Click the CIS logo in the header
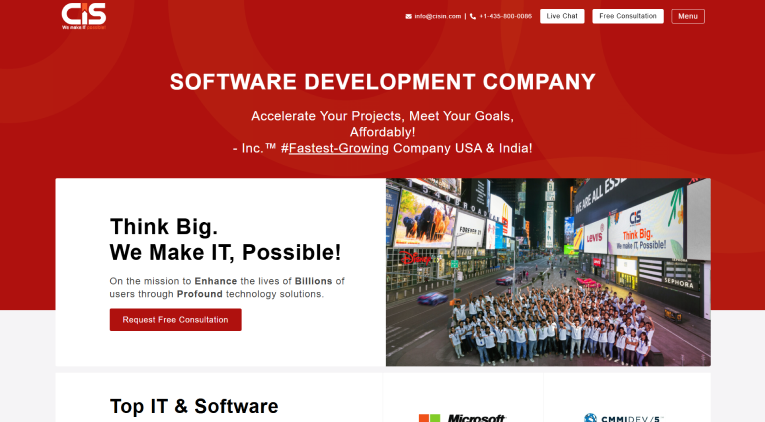 click(83, 13)
